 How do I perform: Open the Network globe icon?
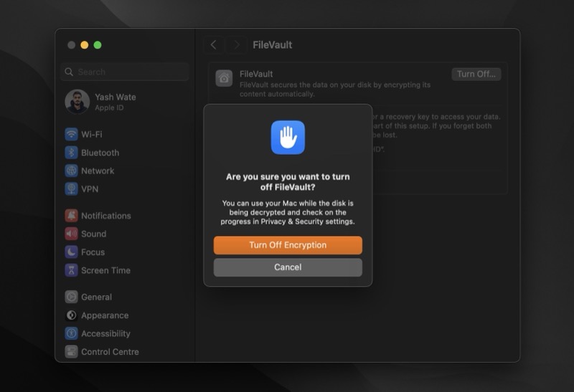tap(71, 171)
